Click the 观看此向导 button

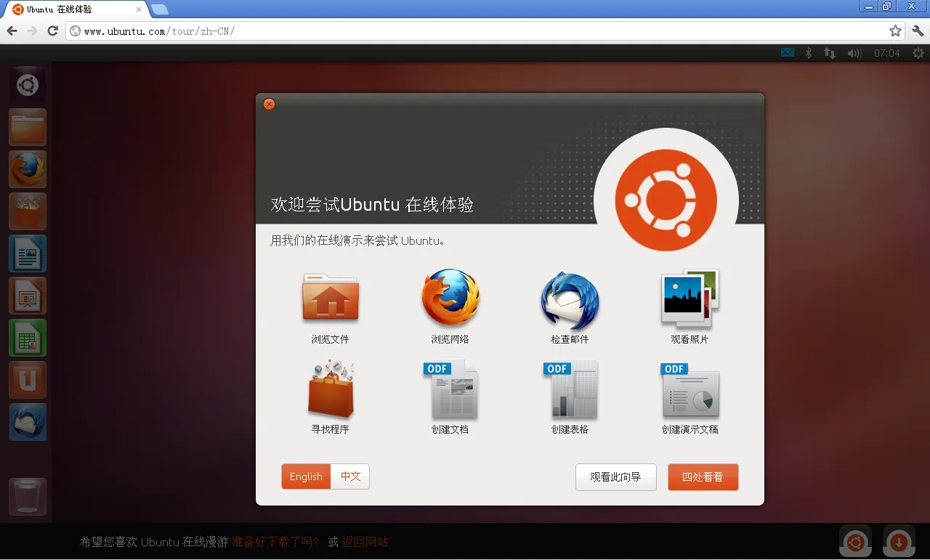pos(615,476)
